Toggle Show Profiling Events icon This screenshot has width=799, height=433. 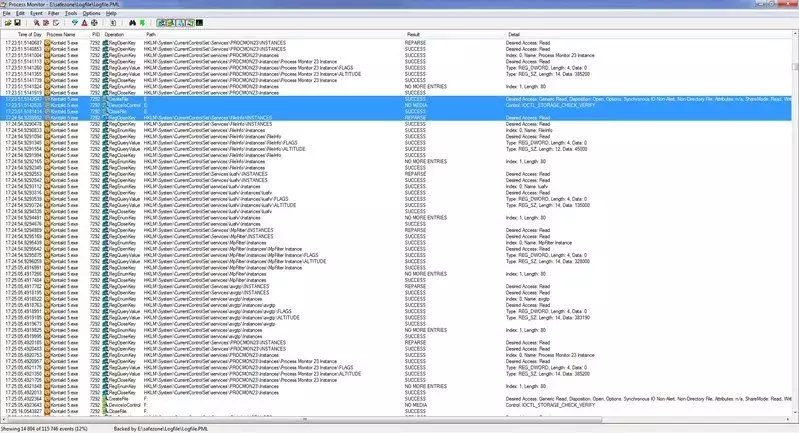(199, 23)
